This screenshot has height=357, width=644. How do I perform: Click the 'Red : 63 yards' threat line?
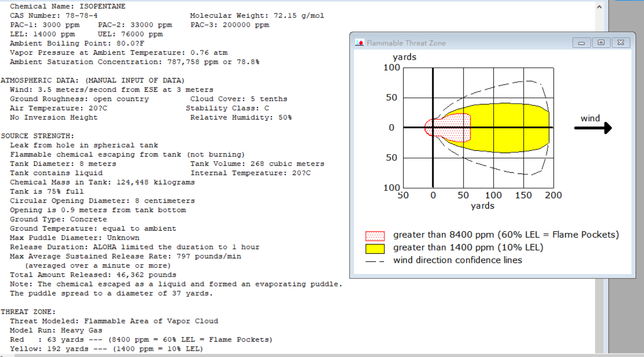click(141, 339)
